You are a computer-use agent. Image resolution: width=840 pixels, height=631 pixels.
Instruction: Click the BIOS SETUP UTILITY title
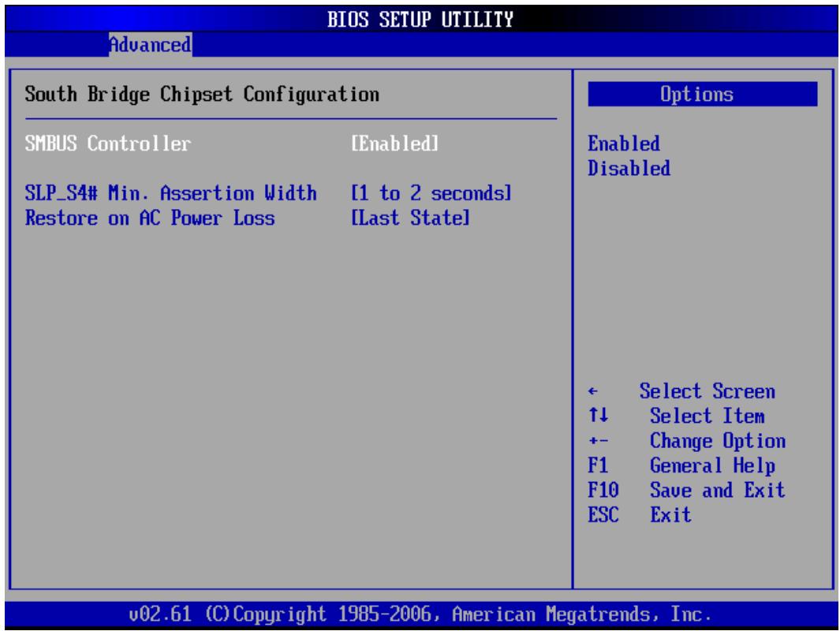[x=420, y=19]
